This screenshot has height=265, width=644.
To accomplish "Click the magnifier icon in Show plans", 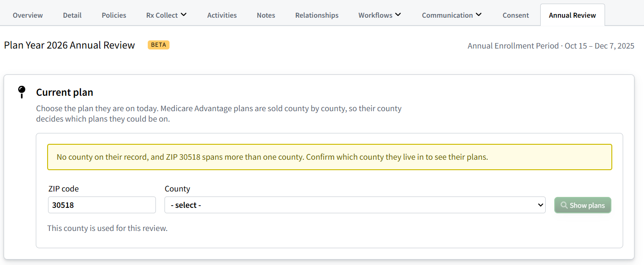I will click(x=564, y=205).
